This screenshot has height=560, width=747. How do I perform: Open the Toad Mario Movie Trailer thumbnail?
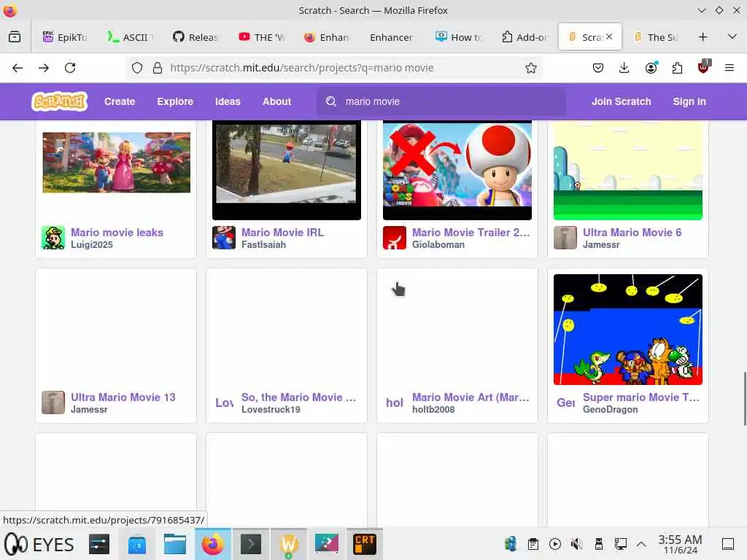(x=457, y=170)
